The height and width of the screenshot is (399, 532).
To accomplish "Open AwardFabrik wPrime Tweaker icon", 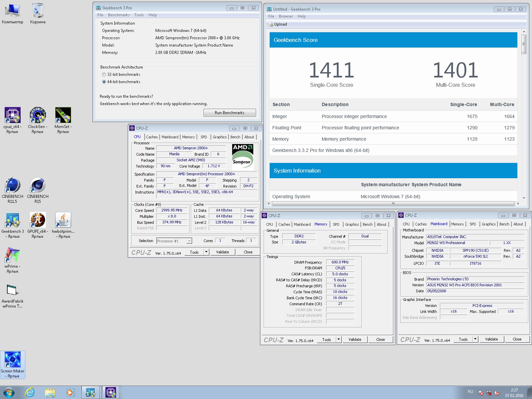I will [x=12, y=296].
